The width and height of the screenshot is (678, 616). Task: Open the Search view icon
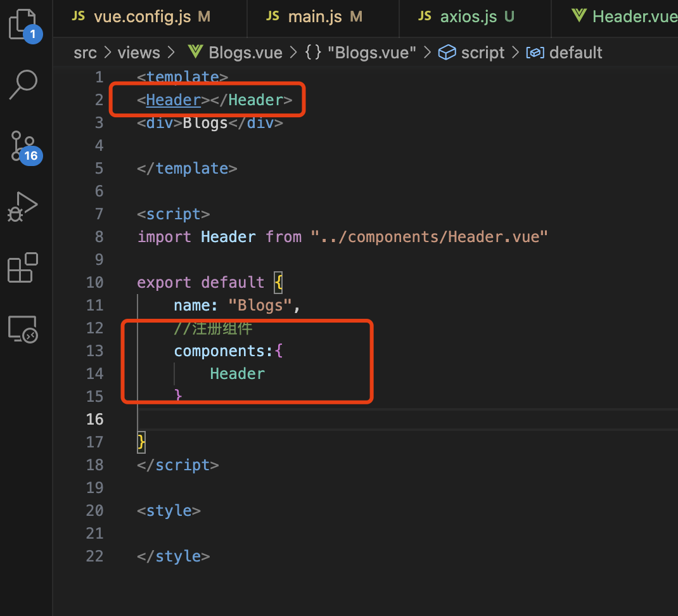23,84
